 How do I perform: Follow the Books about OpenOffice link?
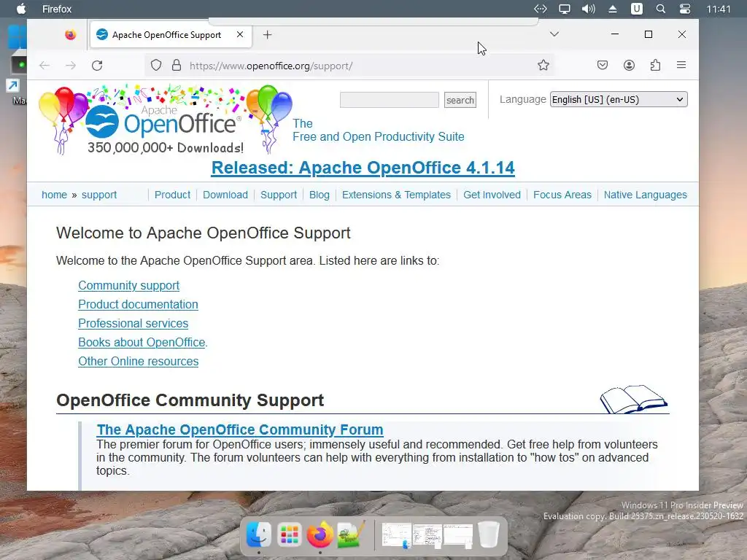coord(142,343)
